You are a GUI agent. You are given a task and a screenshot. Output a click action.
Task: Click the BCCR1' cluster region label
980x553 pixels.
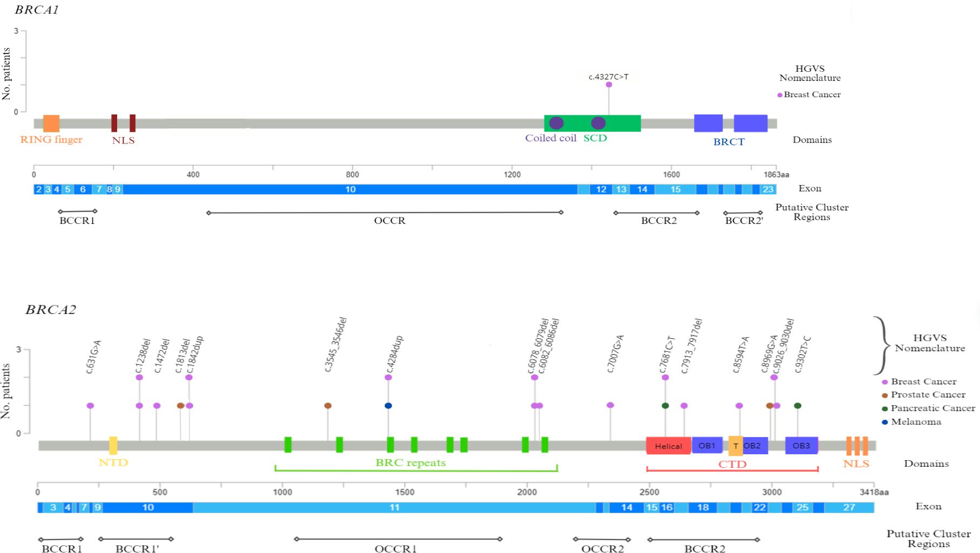(137, 549)
